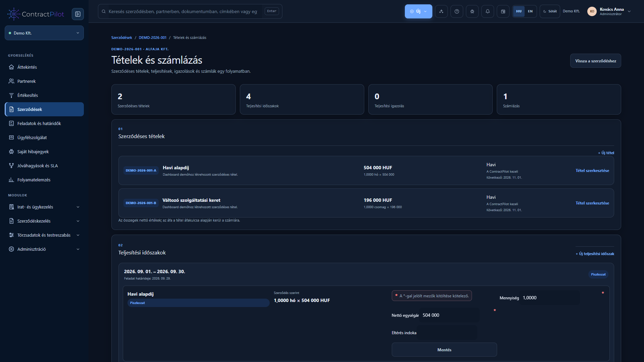Edit the Havi alapdíj tétel
The height and width of the screenshot is (362, 644).
(x=592, y=171)
